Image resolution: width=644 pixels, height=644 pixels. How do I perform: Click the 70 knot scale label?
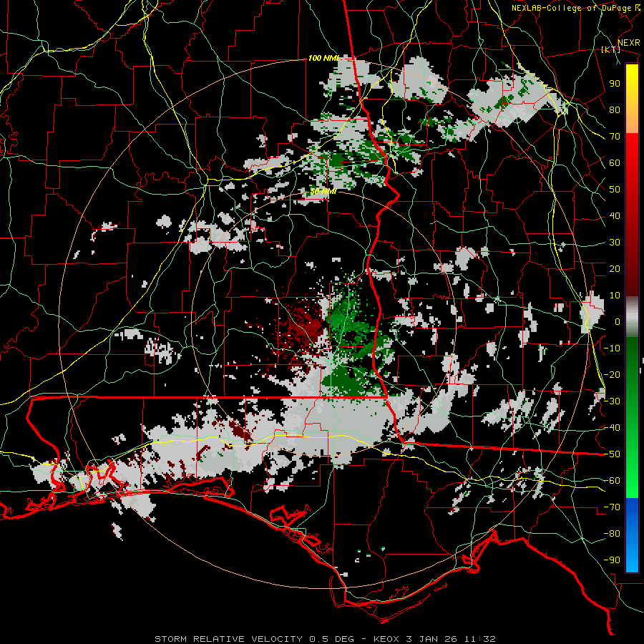(615, 137)
